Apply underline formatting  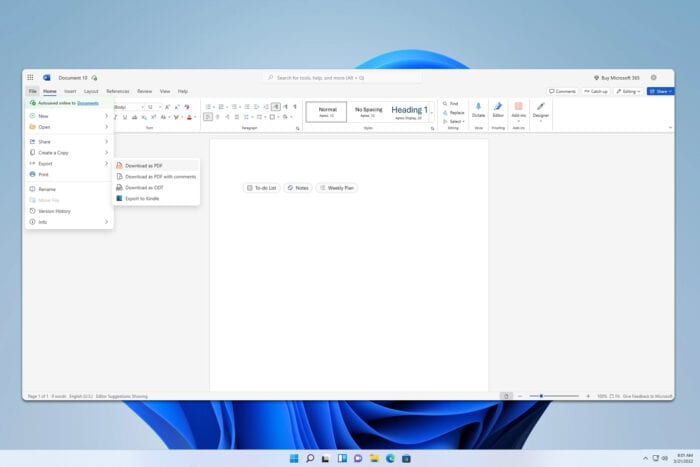(125, 117)
